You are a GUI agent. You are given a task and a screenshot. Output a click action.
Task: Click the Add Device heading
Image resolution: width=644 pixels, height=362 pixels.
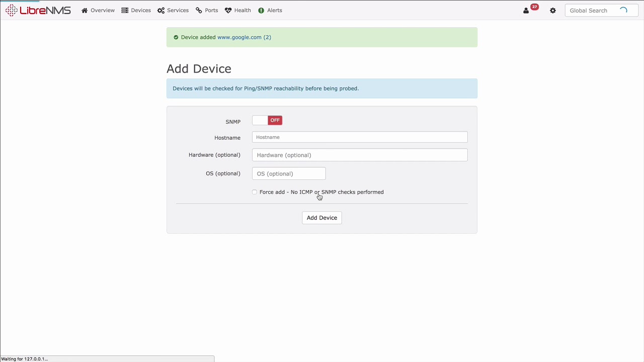(199, 69)
